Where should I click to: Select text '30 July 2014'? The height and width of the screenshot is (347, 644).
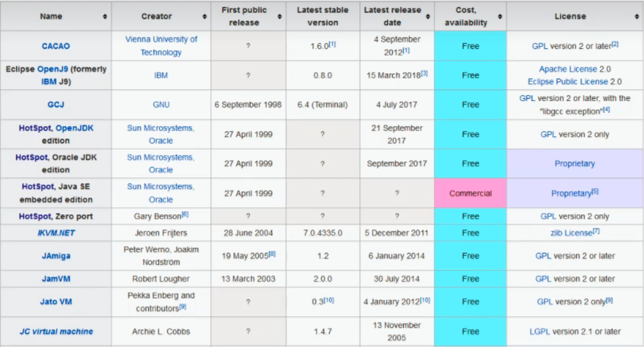point(396,279)
